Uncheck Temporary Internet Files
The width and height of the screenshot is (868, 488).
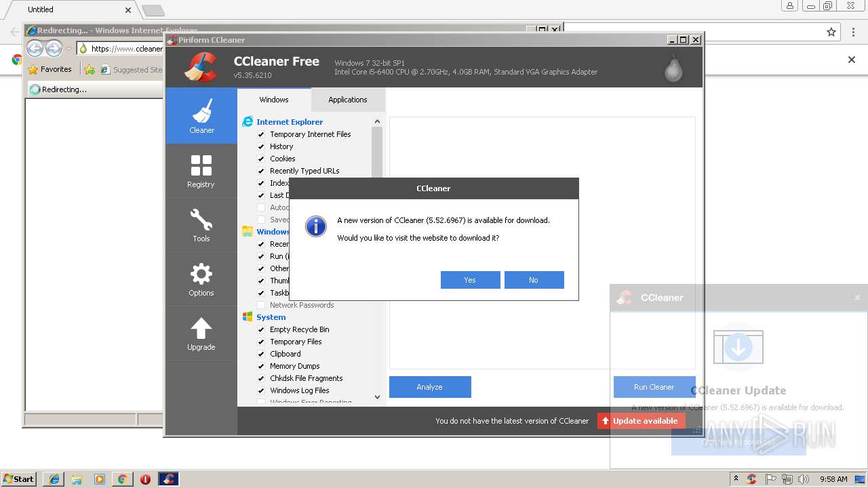pyautogui.click(x=261, y=134)
